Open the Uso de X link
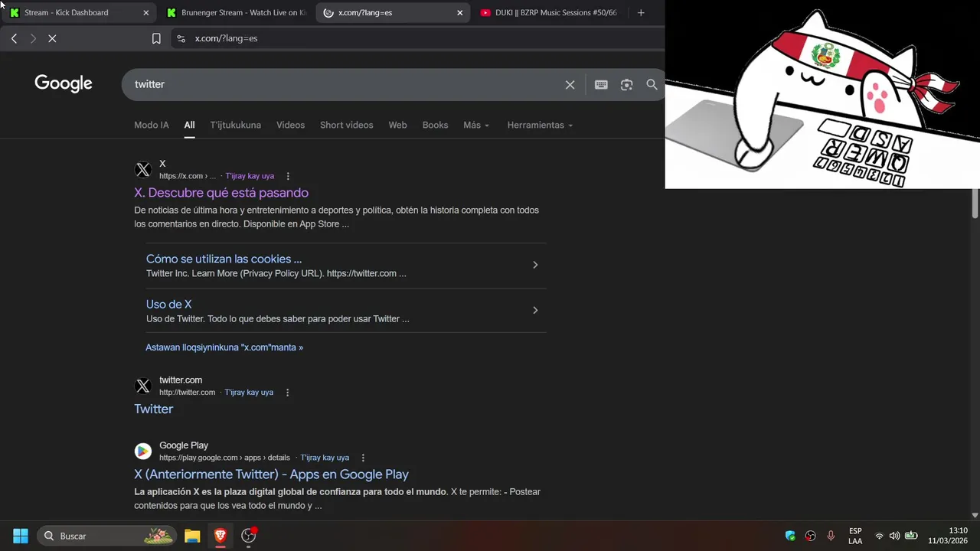The height and width of the screenshot is (551, 980). click(x=169, y=304)
